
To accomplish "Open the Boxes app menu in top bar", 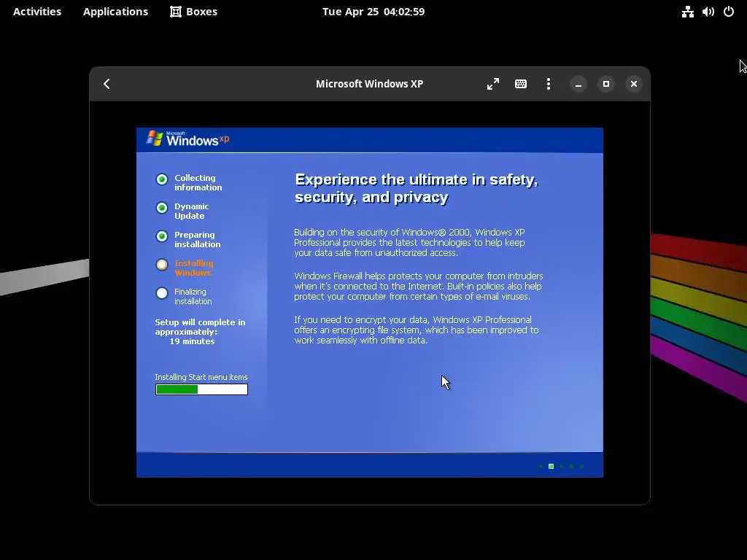I will pyautogui.click(x=194, y=12).
